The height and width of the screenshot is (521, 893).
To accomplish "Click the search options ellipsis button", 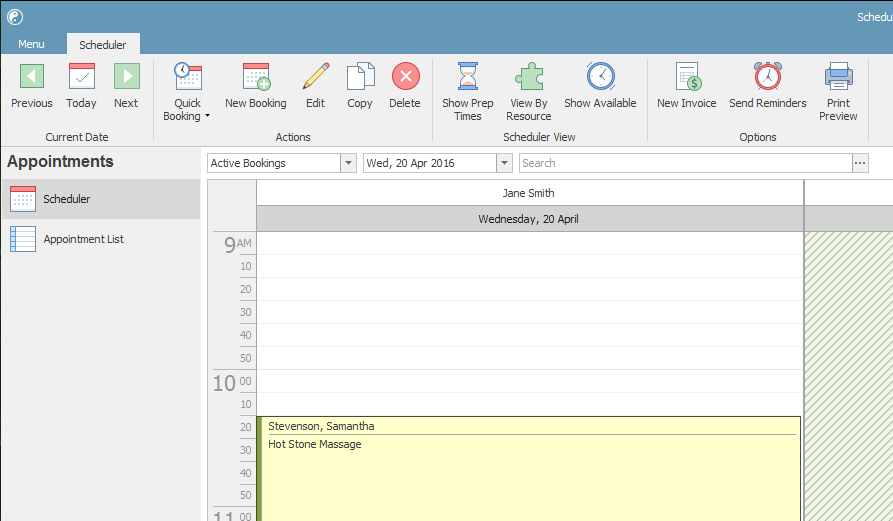I will click(860, 163).
